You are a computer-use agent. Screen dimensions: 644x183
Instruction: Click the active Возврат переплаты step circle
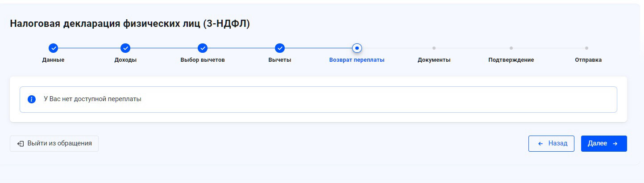pos(357,48)
